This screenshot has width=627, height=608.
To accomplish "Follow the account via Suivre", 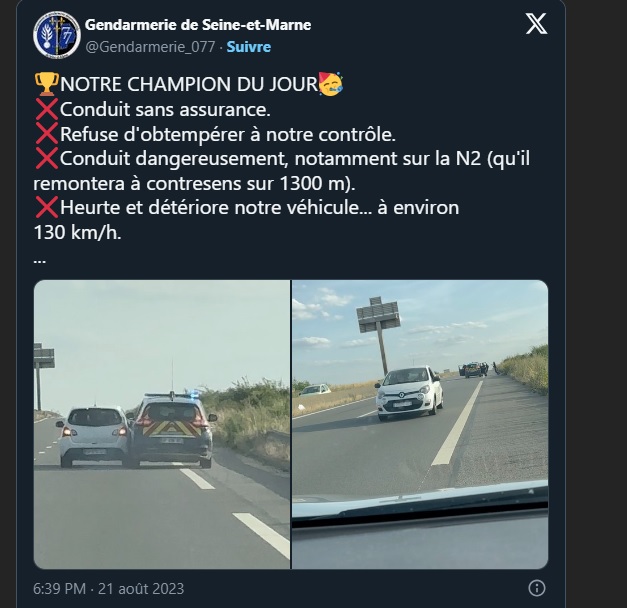I will [249, 47].
